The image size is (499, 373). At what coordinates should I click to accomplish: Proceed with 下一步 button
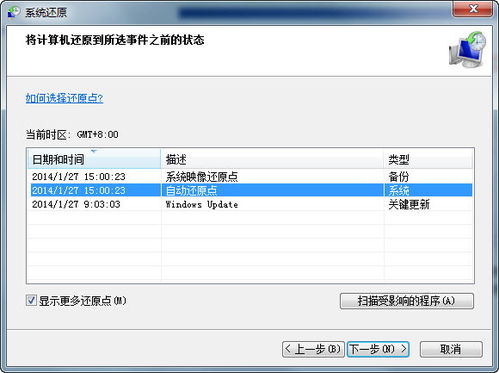[x=378, y=349]
